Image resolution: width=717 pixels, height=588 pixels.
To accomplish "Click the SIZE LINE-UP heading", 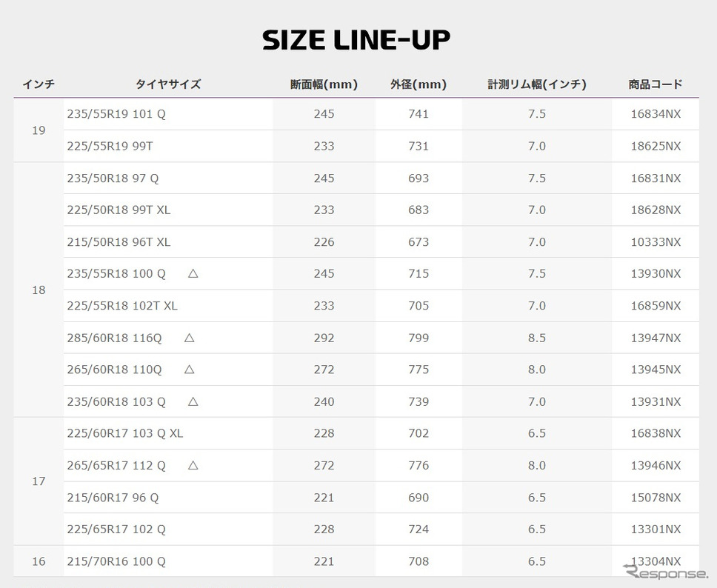I will 356,40.
